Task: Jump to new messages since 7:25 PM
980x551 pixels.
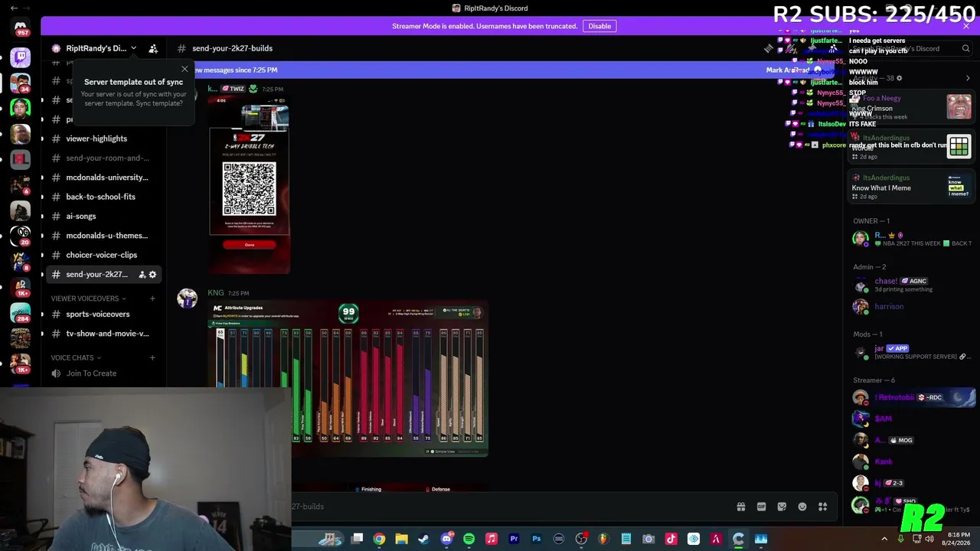Action: 237,70
